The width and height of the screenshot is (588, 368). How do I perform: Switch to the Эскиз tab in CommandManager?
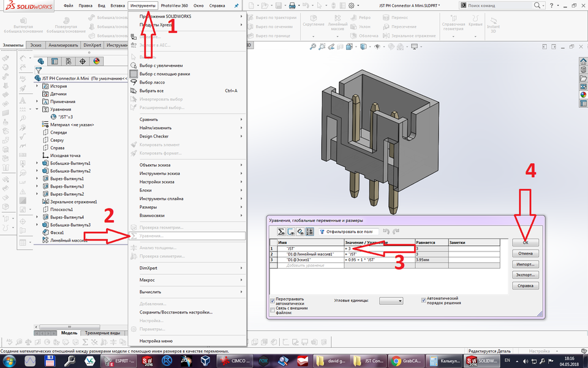[x=35, y=45]
